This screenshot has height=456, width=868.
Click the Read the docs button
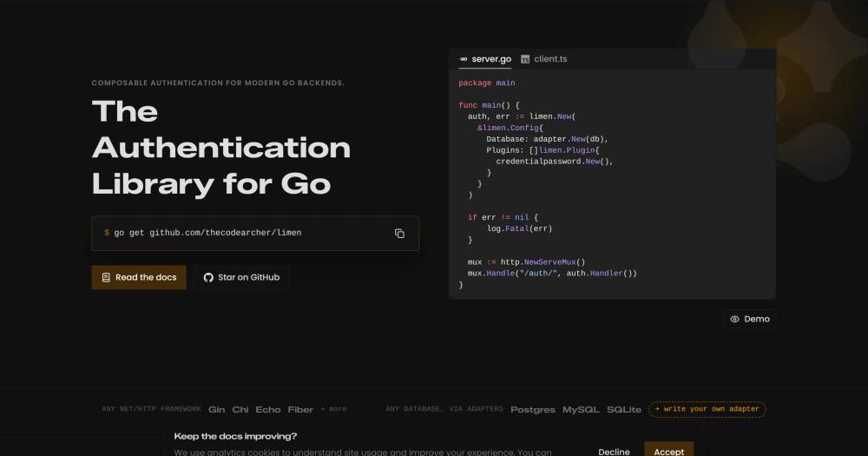[x=139, y=277]
